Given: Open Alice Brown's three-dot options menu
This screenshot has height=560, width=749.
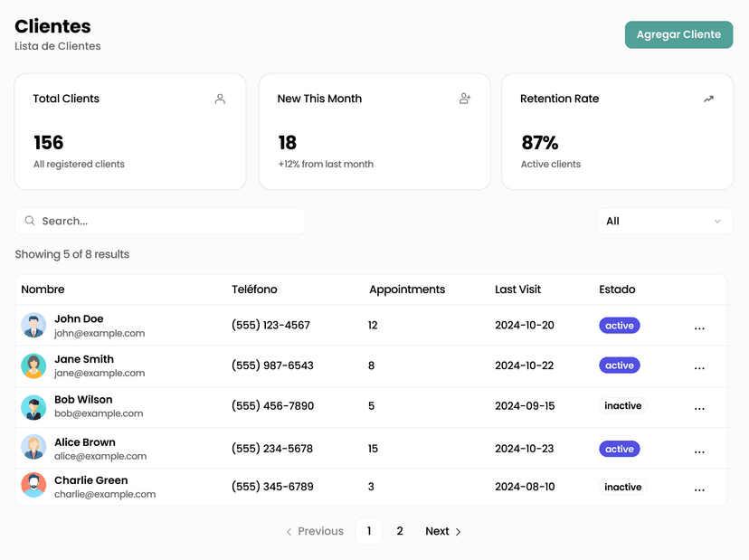Looking at the screenshot, I should 699,451.
